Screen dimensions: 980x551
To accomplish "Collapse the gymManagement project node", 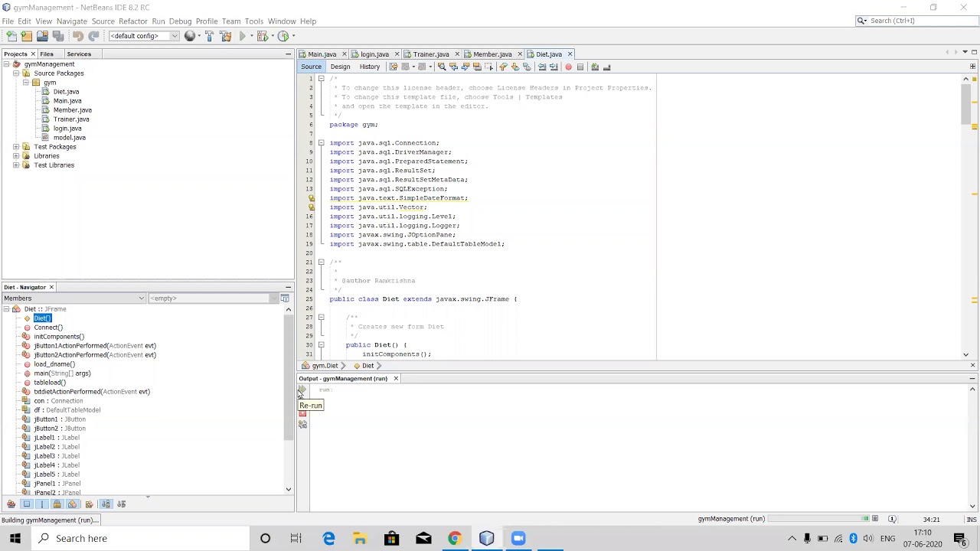I will click(x=6, y=64).
